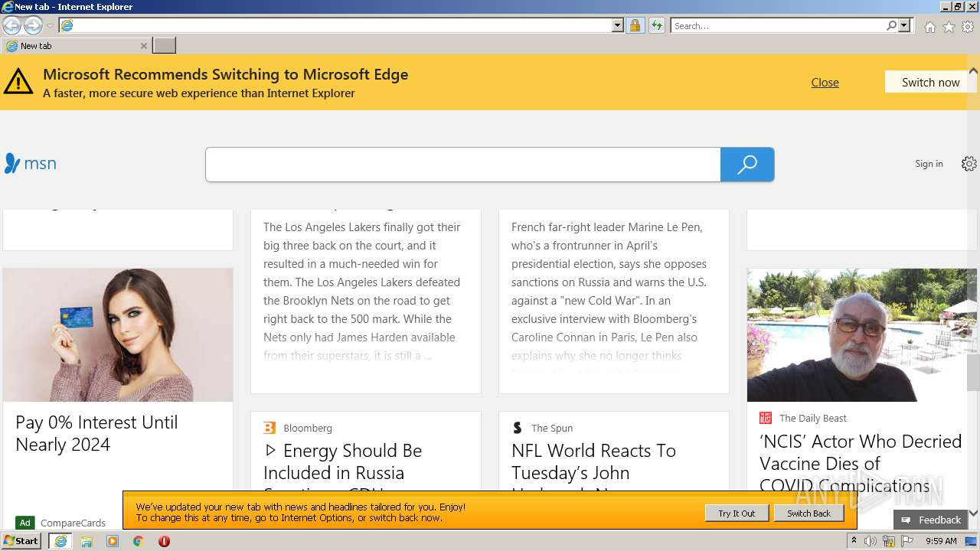
Task: Open Windows Explorer folder taskbar icon
Action: click(x=87, y=541)
